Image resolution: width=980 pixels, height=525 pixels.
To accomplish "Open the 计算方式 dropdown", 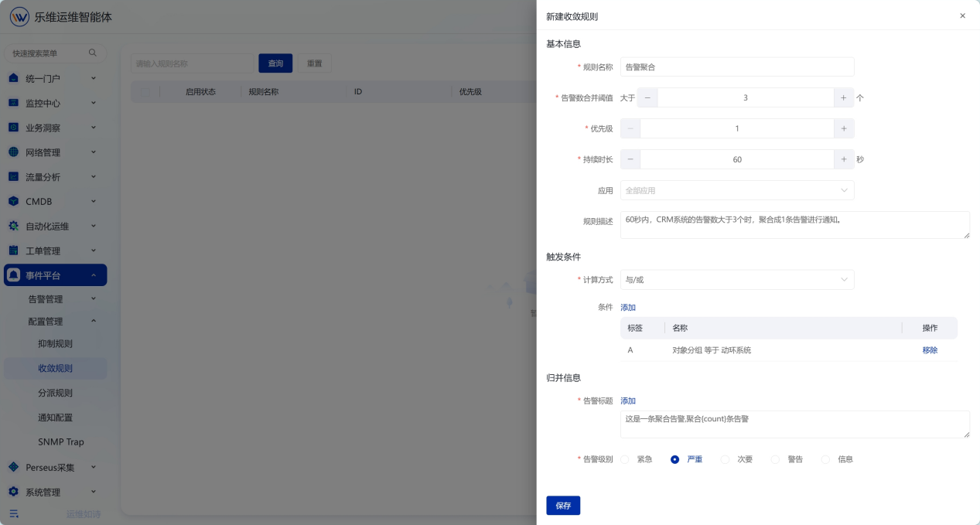I will click(737, 279).
